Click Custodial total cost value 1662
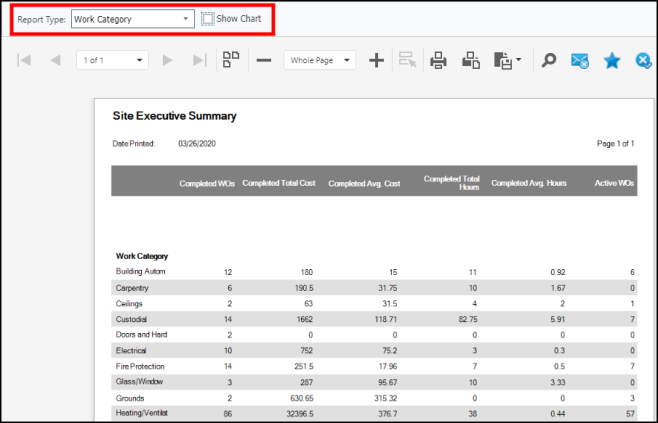Image resolution: width=658 pixels, height=423 pixels. coord(305,319)
